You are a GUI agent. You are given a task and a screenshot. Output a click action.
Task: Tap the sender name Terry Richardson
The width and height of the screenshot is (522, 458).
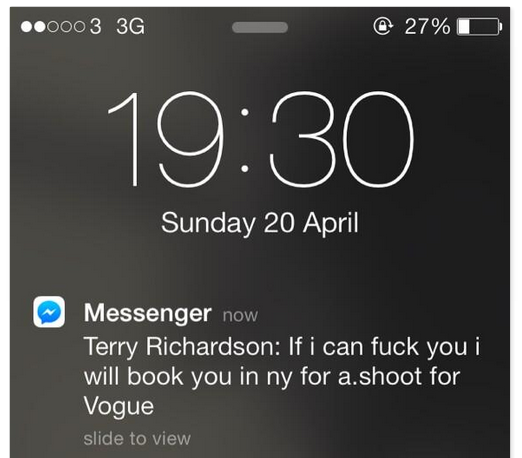click(x=182, y=347)
